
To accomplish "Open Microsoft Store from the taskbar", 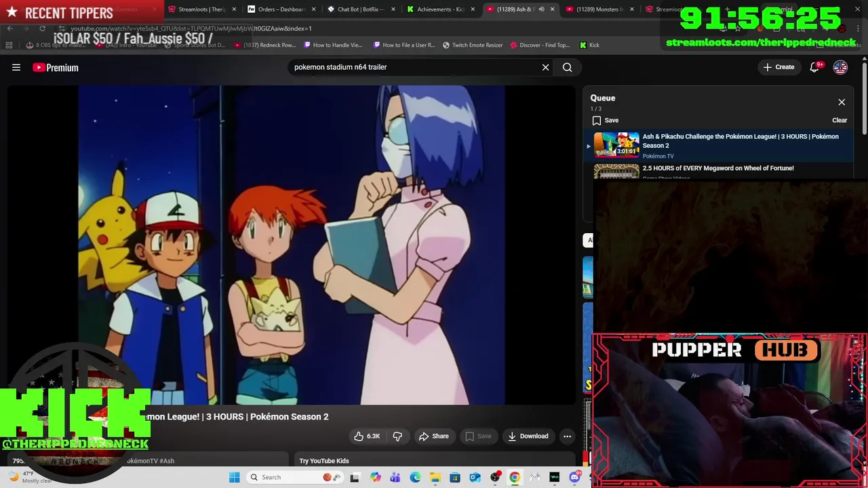I will pos(455,477).
